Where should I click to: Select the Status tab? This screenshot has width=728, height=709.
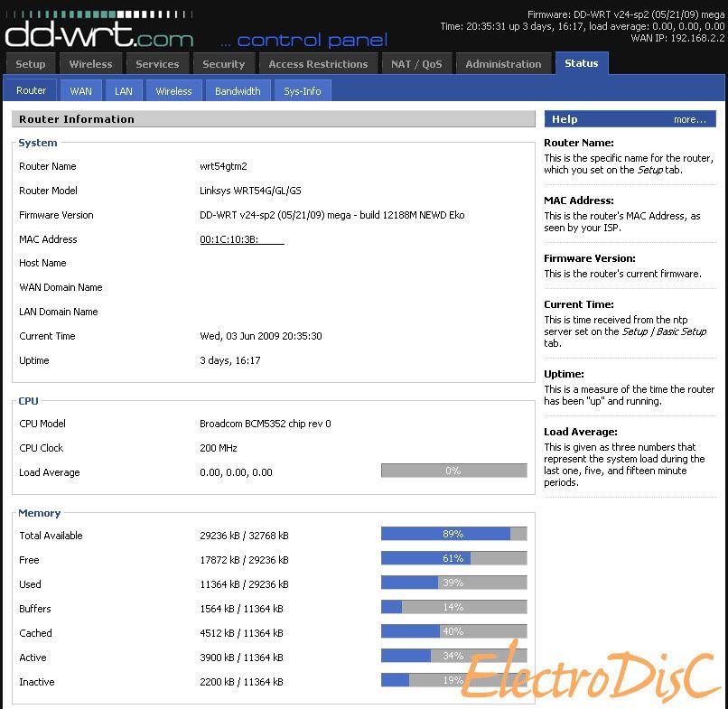pyautogui.click(x=581, y=63)
